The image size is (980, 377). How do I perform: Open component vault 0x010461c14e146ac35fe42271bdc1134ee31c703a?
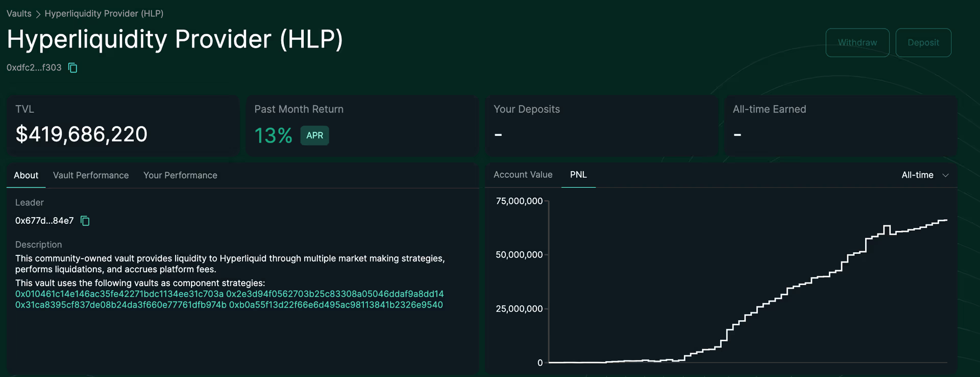(x=118, y=294)
